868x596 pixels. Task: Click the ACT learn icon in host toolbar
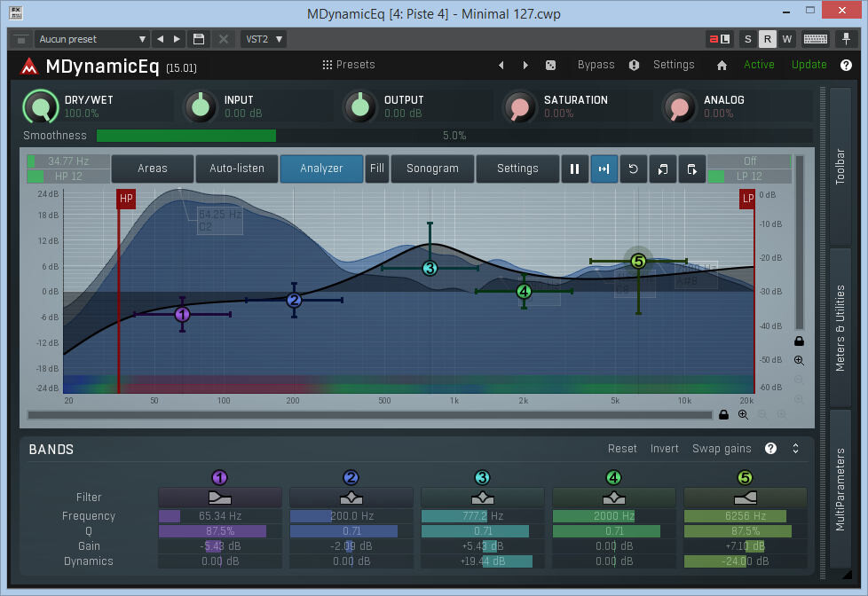[x=720, y=39]
